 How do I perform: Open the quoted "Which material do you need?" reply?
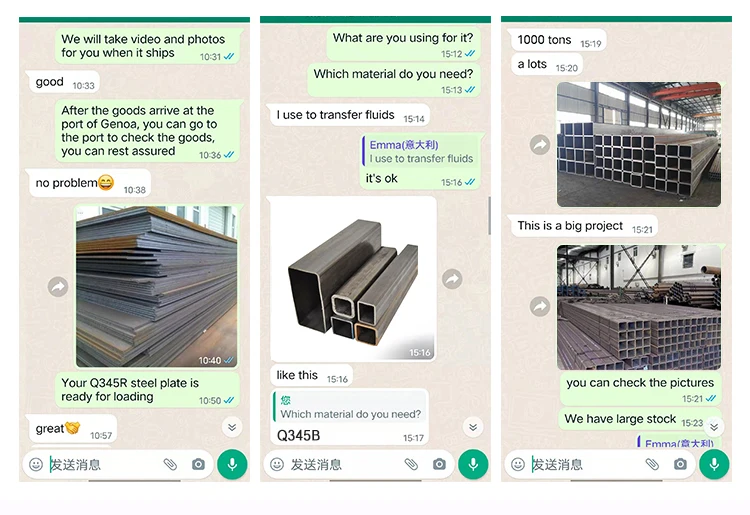point(350,407)
